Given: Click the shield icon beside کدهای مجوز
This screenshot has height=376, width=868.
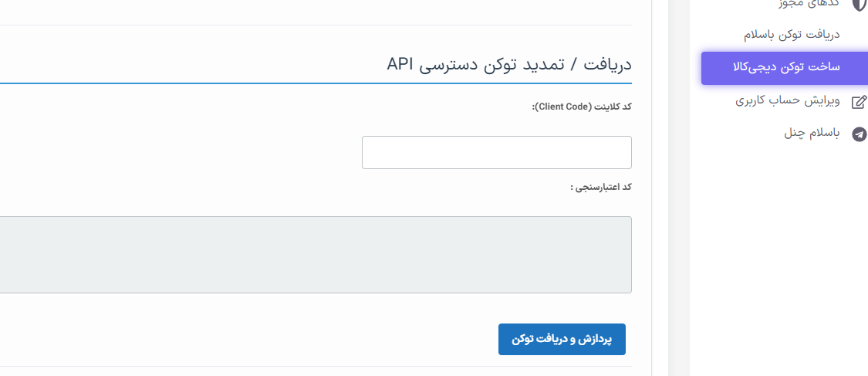Looking at the screenshot, I should [x=860, y=3].
